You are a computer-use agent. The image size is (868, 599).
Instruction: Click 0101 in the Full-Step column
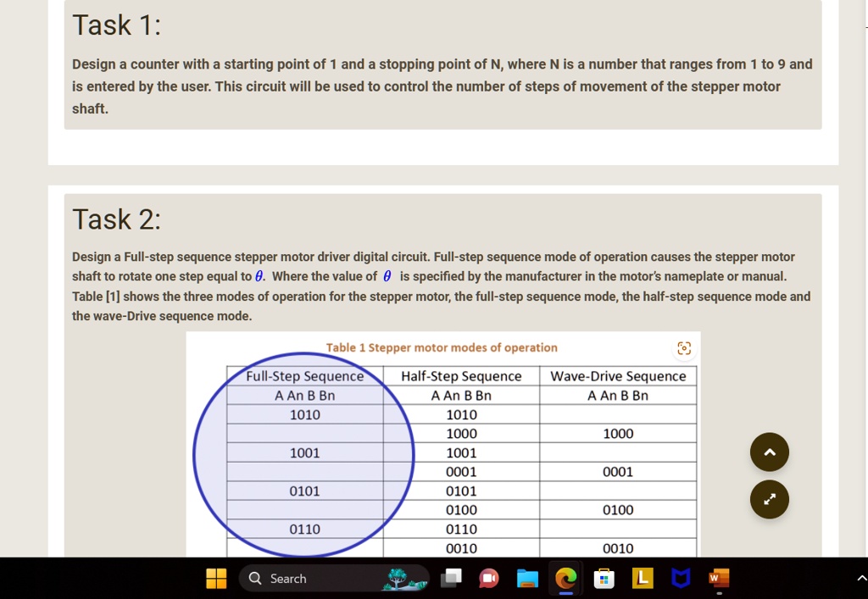305,491
